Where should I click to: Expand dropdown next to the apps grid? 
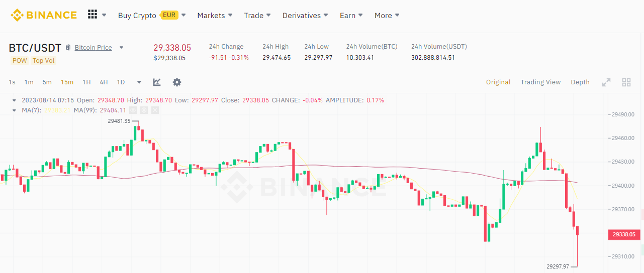click(x=104, y=15)
